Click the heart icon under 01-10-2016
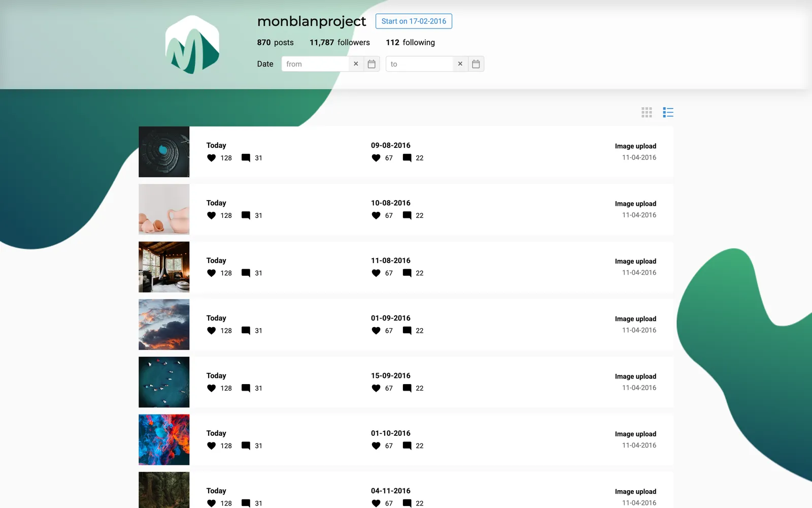 tap(376, 446)
